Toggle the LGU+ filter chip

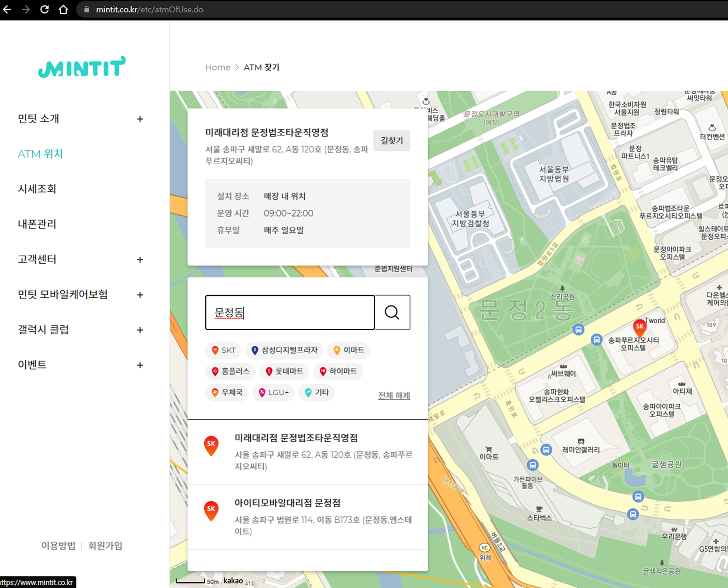274,393
